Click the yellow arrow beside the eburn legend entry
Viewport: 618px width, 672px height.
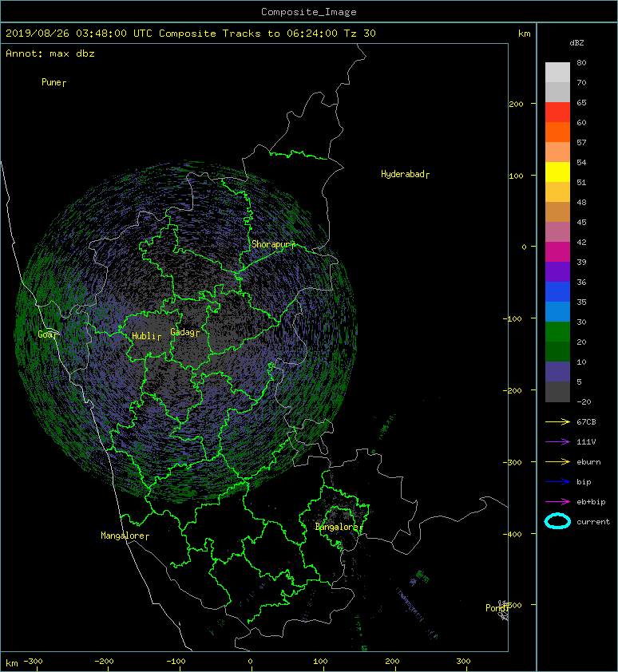pyautogui.click(x=557, y=462)
